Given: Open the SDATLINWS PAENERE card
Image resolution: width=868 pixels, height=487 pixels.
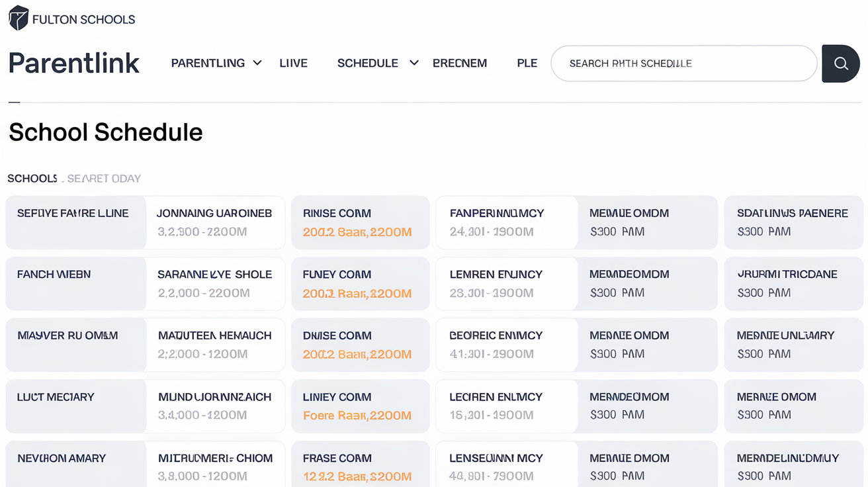Looking at the screenshot, I should pos(793,222).
